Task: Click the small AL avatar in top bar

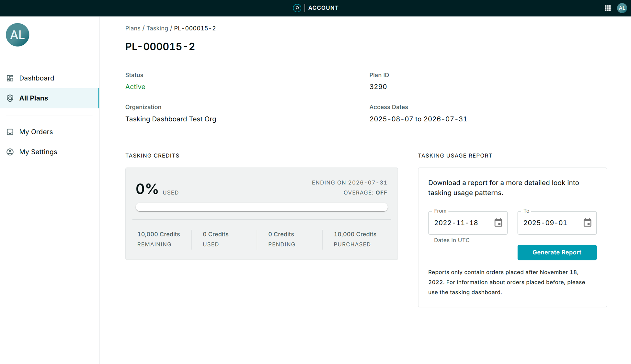Action: 622,8
